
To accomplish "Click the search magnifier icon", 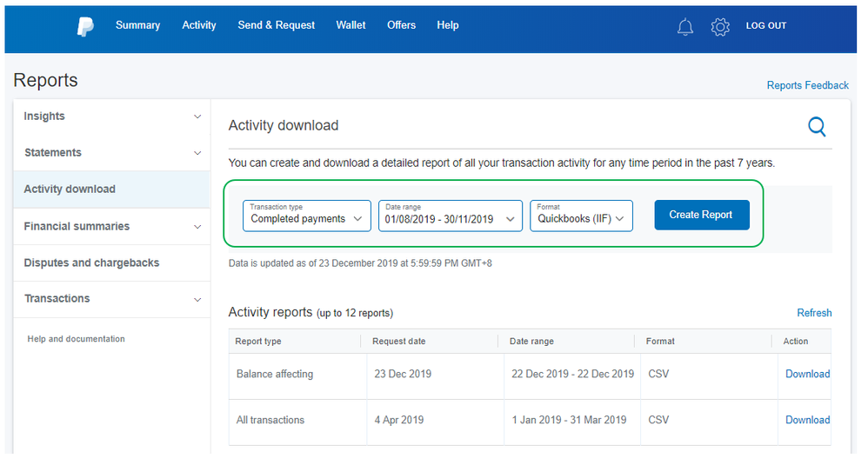I will (817, 128).
